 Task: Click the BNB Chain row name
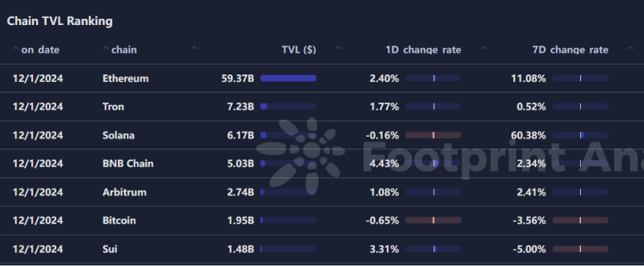[x=128, y=163]
